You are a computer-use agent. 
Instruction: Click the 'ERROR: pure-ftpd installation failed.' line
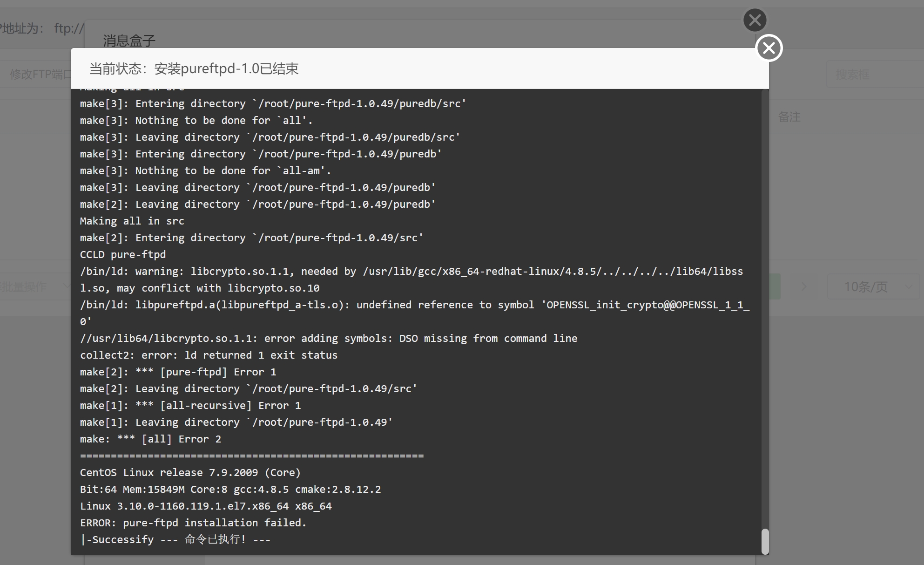[x=193, y=523]
